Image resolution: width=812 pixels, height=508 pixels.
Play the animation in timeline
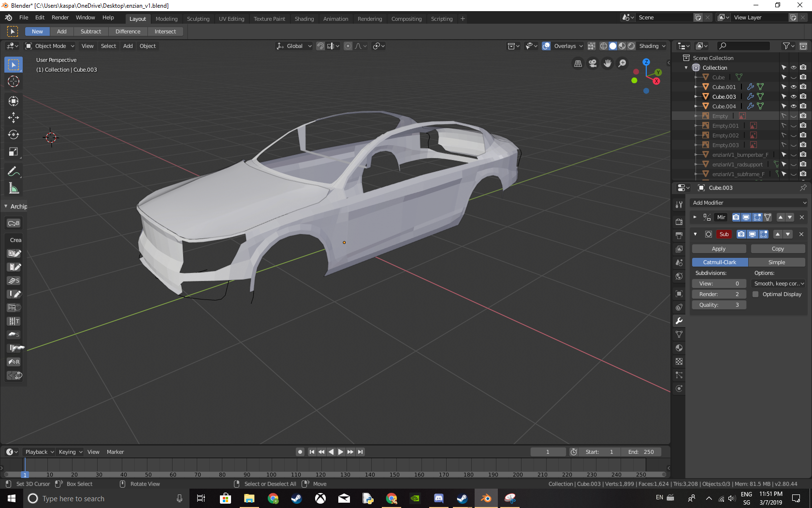tap(341, 452)
